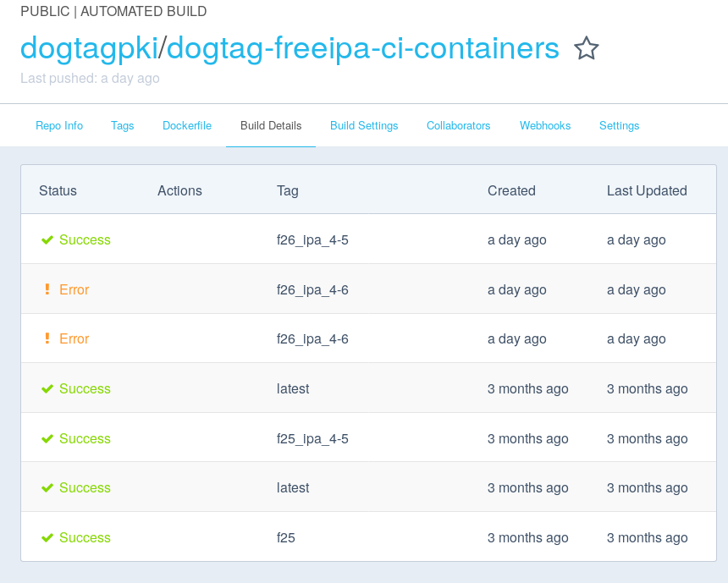Click the Last Updated column header
This screenshot has width=728, height=583.
pos(647,190)
